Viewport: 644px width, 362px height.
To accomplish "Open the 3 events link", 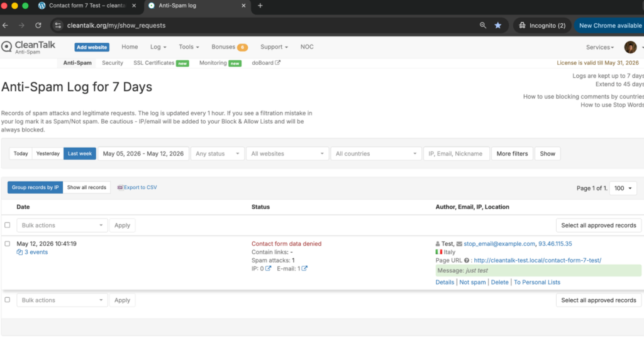I will coord(36,252).
